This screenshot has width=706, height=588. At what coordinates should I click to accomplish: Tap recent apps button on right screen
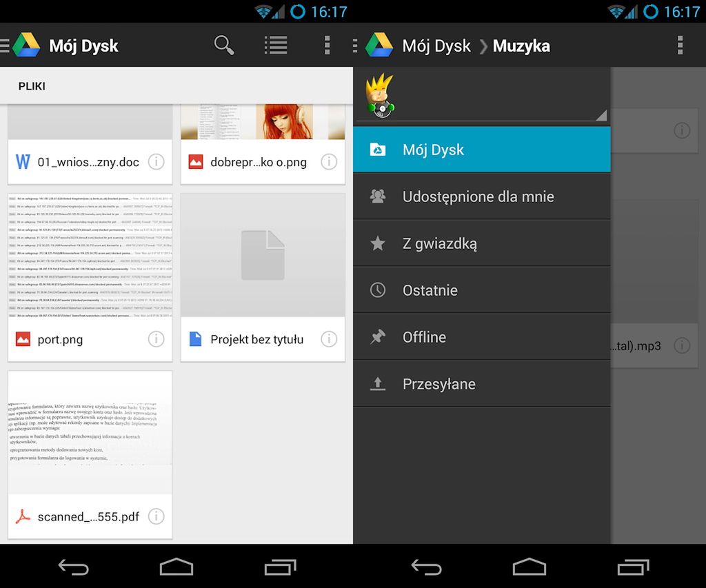633,567
